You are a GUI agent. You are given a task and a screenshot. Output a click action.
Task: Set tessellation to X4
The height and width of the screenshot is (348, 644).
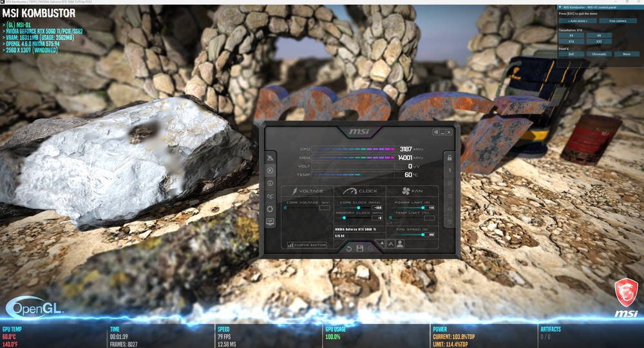click(x=571, y=35)
